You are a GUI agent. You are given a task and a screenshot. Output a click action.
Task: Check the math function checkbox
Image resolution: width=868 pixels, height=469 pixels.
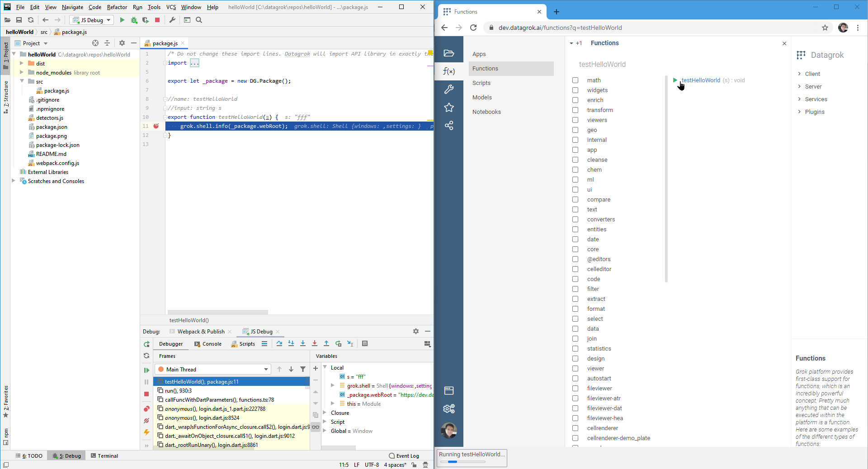click(575, 80)
